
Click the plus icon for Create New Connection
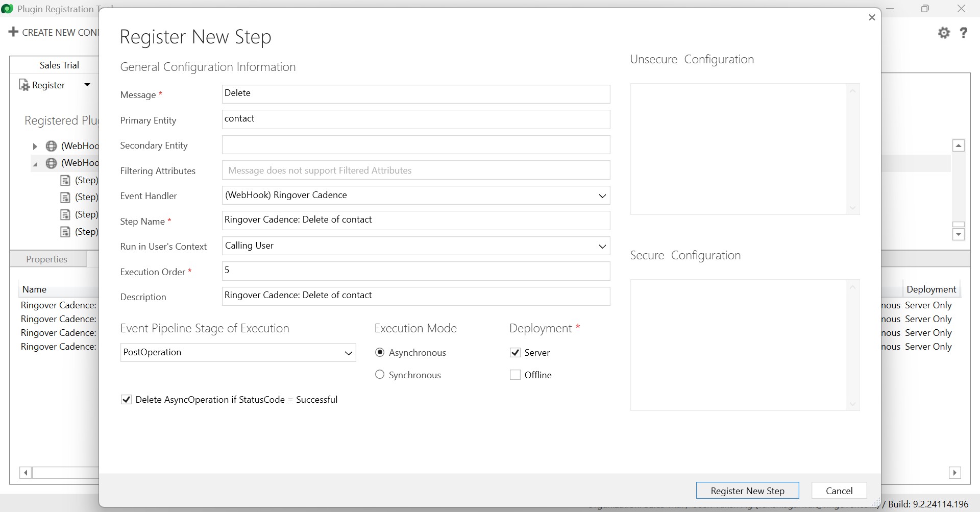tap(14, 32)
